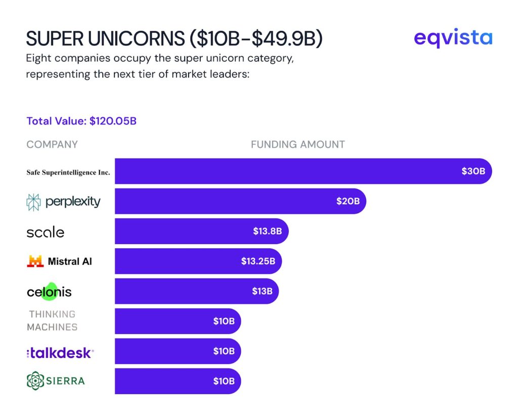Click the Mistral AI logo icon

point(35,261)
